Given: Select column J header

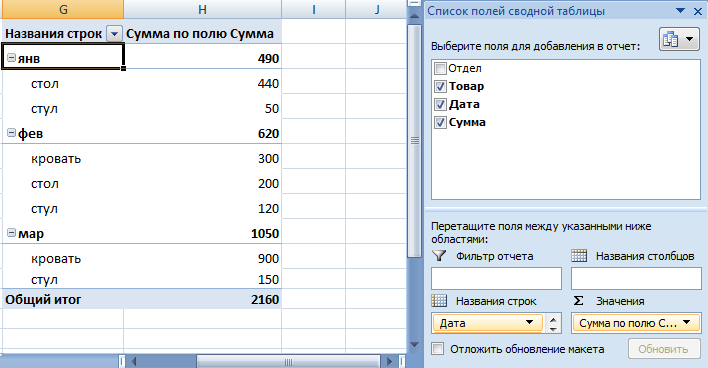Looking at the screenshot, I should 376,9.
